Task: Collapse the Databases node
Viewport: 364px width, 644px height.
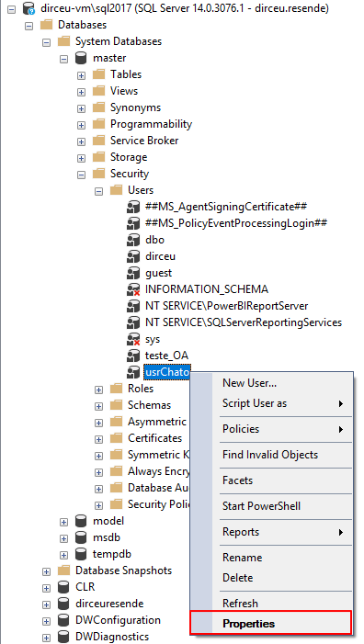Action: click(28, 26)
